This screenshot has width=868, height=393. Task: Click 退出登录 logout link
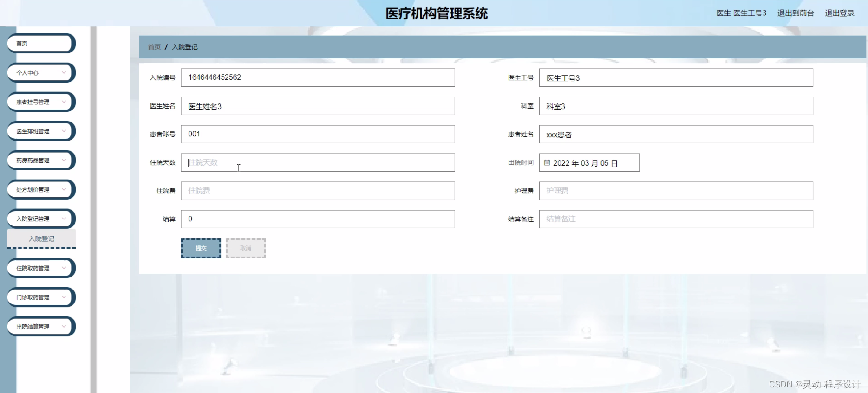839,13
